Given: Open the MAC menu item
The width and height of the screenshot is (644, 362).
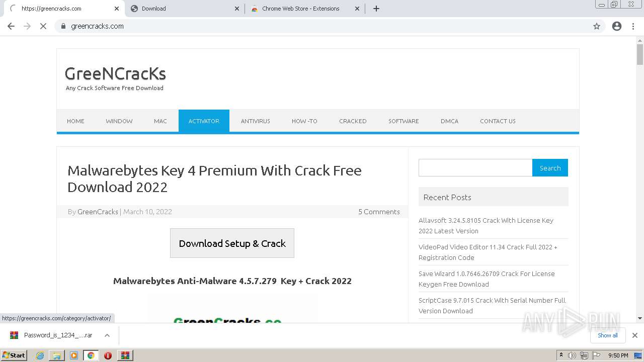Looking at the screenshot, I should 160,121.
